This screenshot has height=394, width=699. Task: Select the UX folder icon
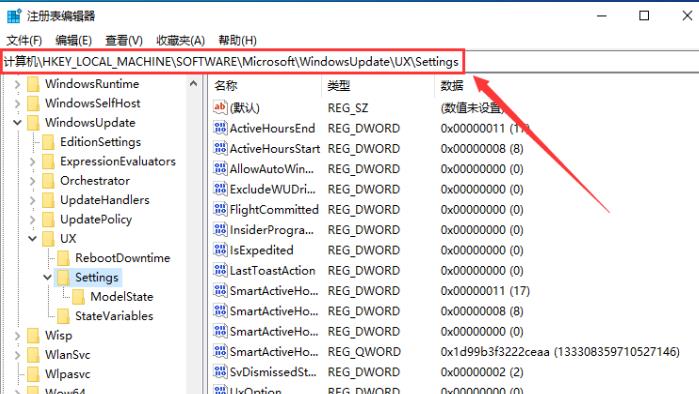(48, 238)
